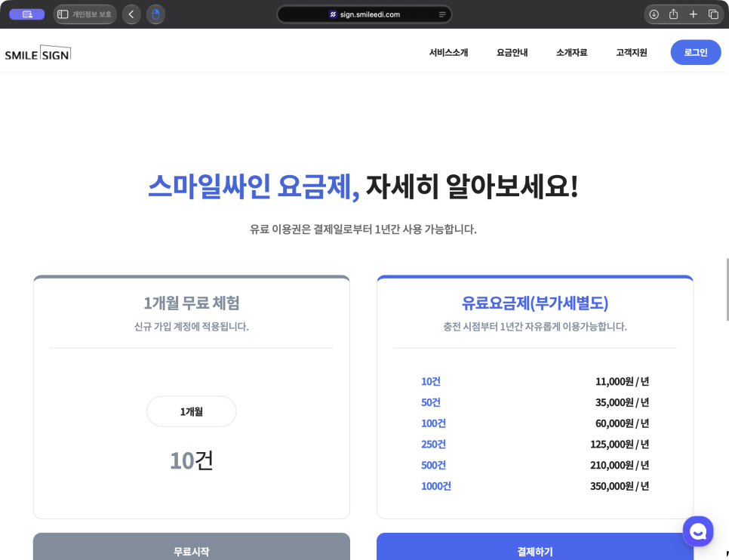Click the 35,000원 / 년 price
The width and height of the screenshot is (729, 560).
pos(622,402)
